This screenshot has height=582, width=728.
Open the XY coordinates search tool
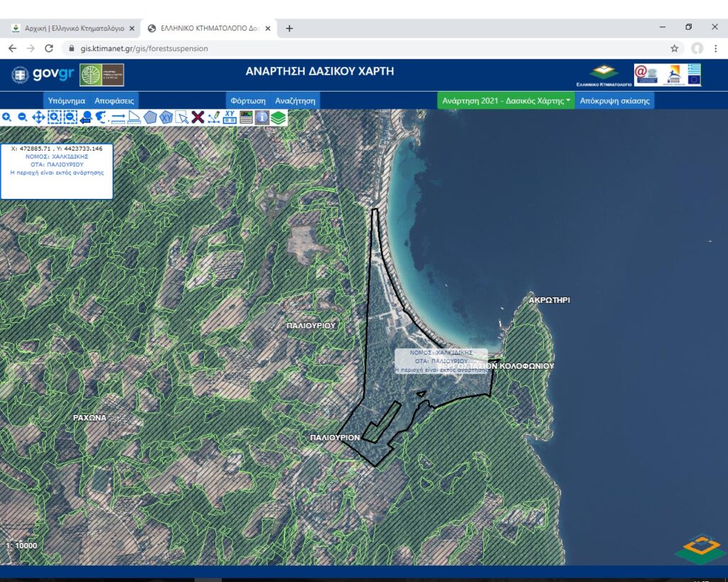click(x=230, y=117)
